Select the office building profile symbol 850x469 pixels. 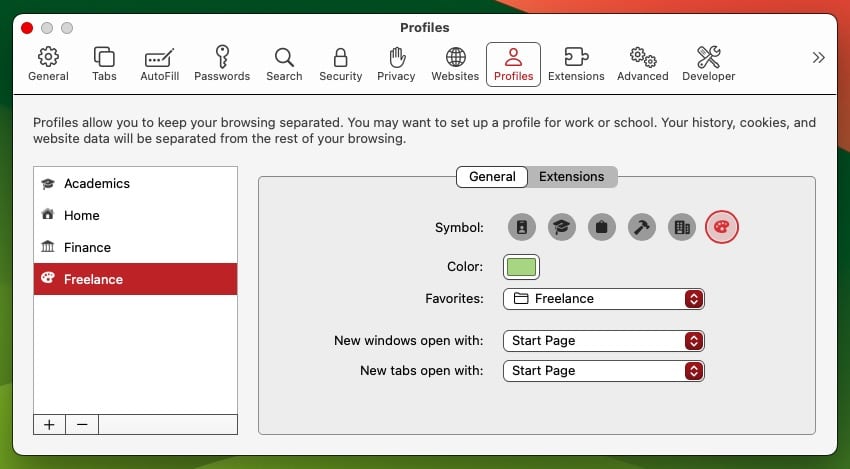[682, 228]
